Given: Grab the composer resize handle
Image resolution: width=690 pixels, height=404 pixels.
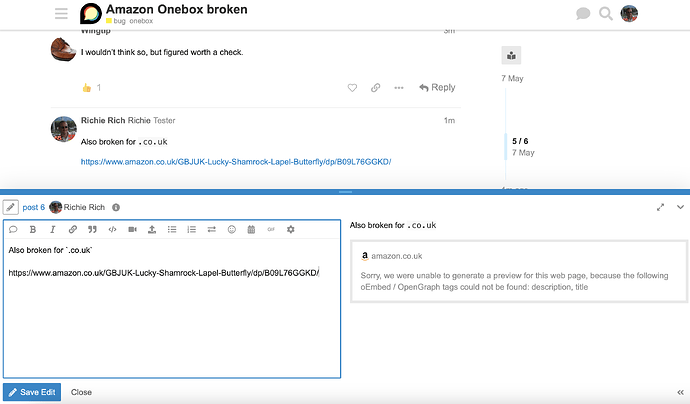Looking at the screenshot, I should pos(345,192).
